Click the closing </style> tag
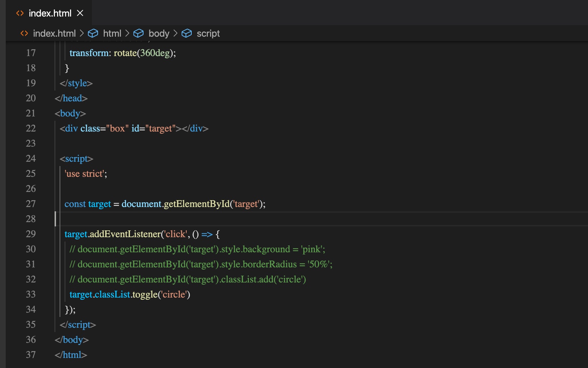This screenshot has height=368, width=588. (76, 83)
